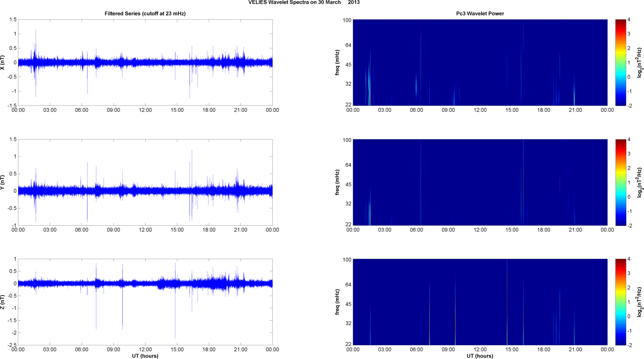This screenshot has height=359, width=644.
Task: Click the -2.5 tick on the Z series axis
Action: (12, 346)
